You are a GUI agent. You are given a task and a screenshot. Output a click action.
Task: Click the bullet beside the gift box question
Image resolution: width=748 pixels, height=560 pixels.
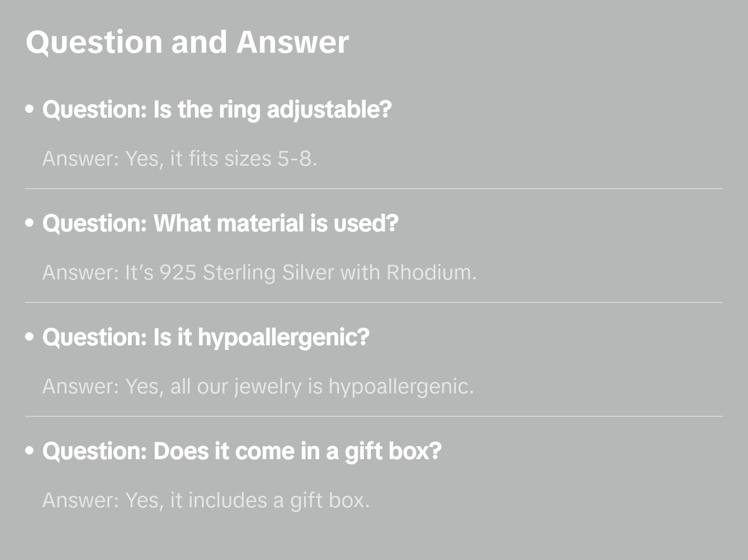[30, 451]
